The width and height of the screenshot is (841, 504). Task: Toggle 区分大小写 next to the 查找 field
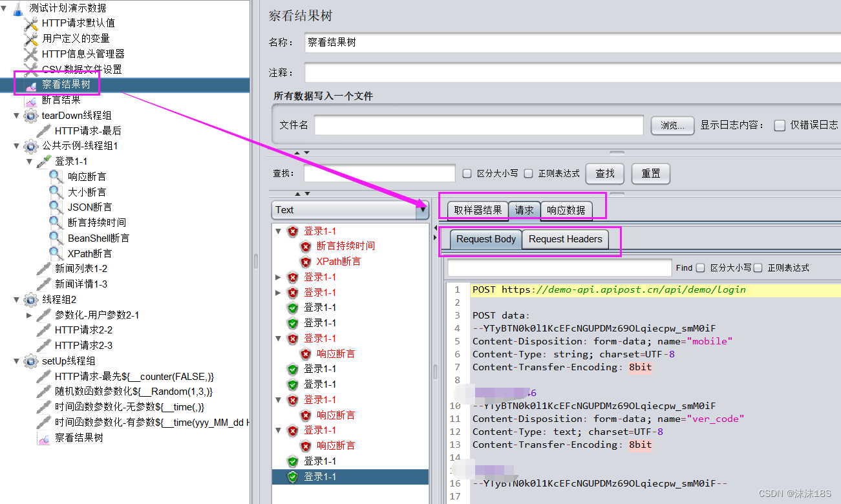click(x=467, y=173)
